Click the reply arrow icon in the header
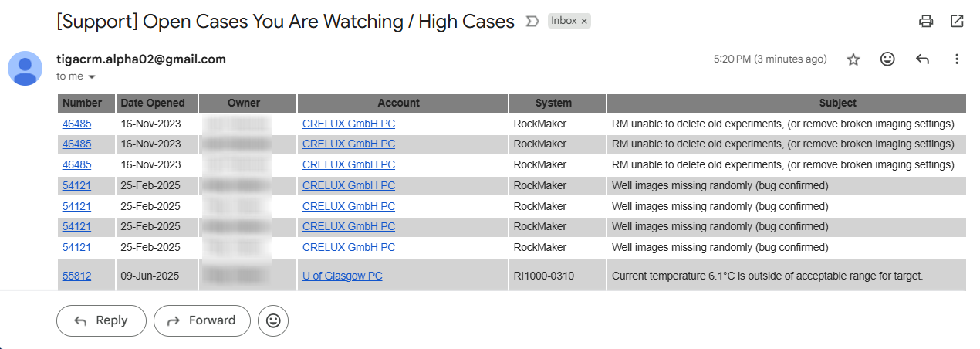The image size is (980, 349). click(922, 59)
